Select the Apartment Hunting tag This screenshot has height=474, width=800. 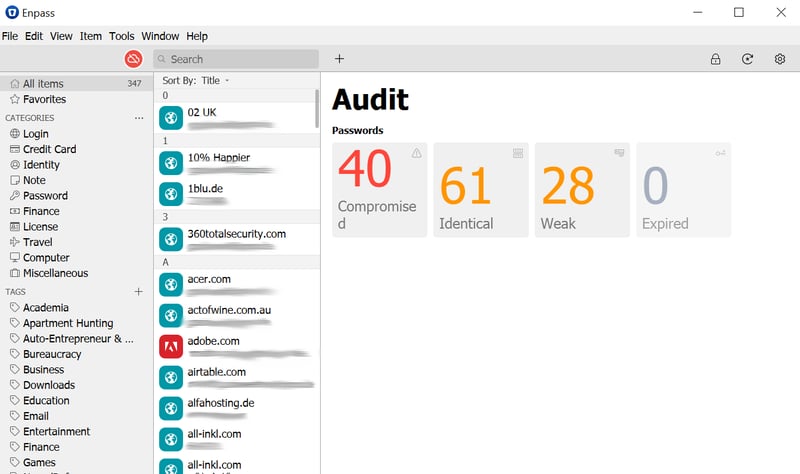pos(68,323)
